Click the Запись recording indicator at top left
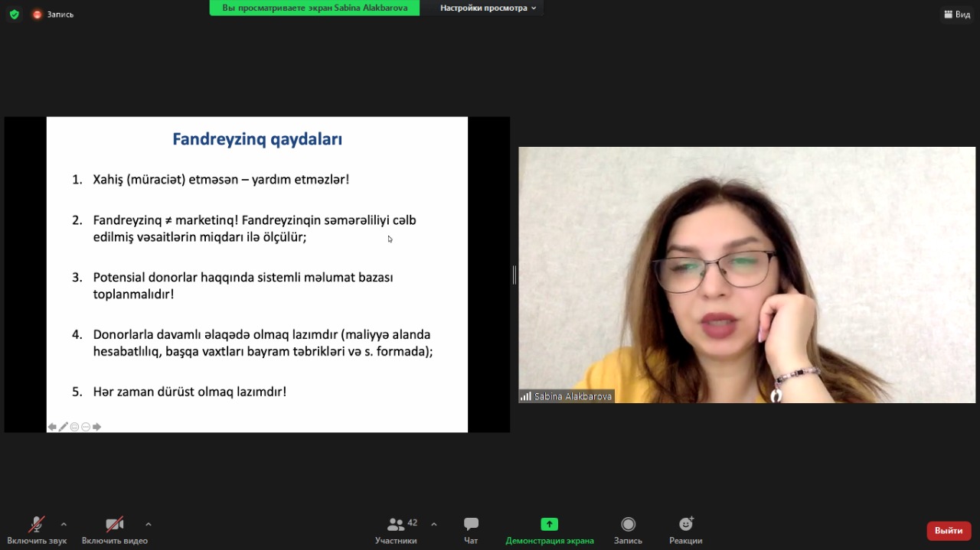Viewport: 980px width, 550px height. [53, 15]
